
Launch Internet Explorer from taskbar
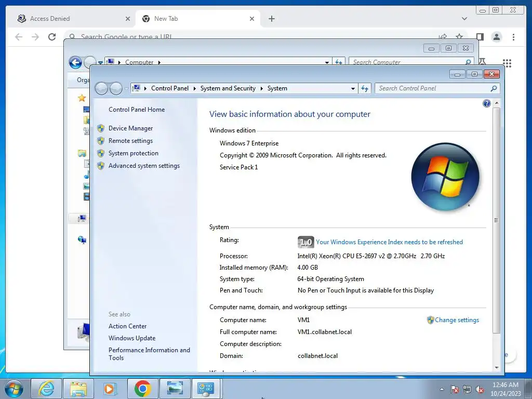pos(46,389)
